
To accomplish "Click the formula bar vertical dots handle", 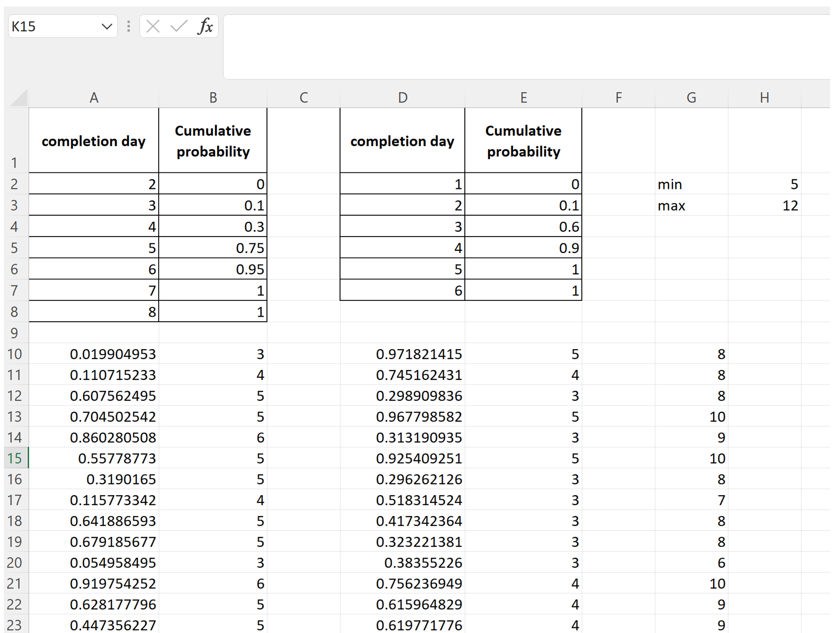I will point(129,26).
